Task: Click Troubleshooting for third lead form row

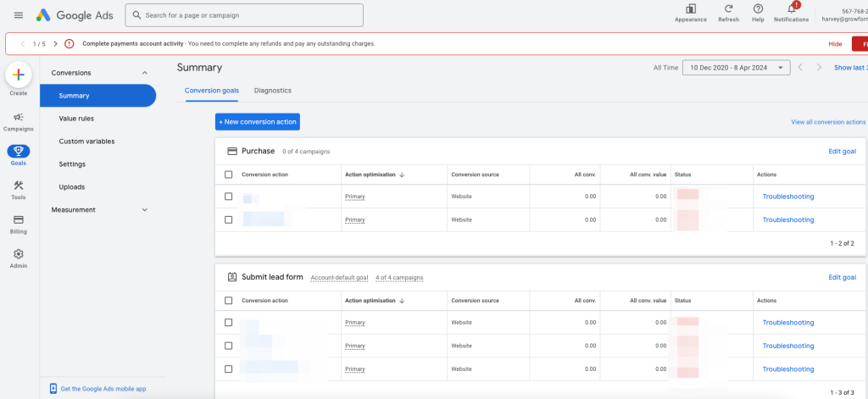Action: click(x=788, y=369)
